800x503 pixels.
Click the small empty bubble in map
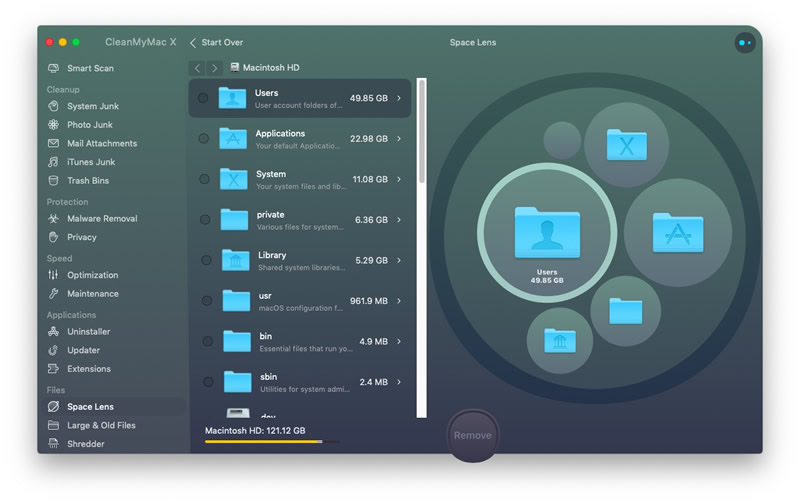click(x=562, y=140)
